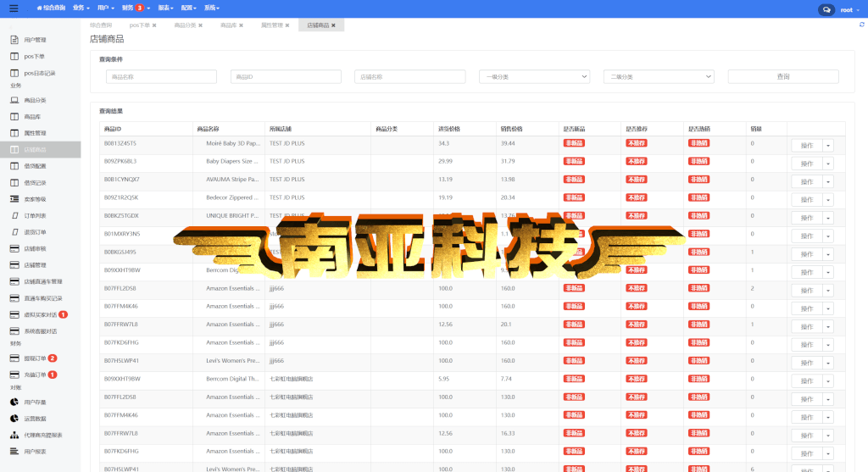
Task: Open 系统客服对话 sidebar icon
Action: (14, 330)
